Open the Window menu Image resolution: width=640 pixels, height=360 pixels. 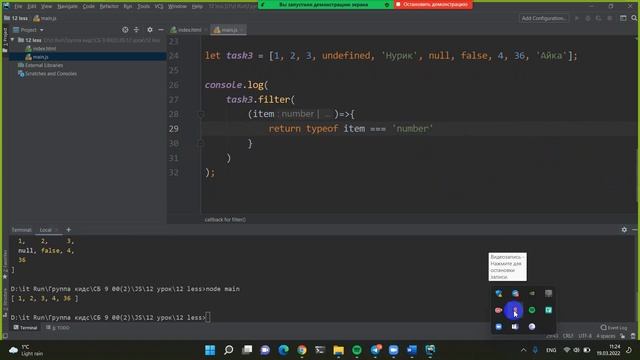tap(177, 6)
